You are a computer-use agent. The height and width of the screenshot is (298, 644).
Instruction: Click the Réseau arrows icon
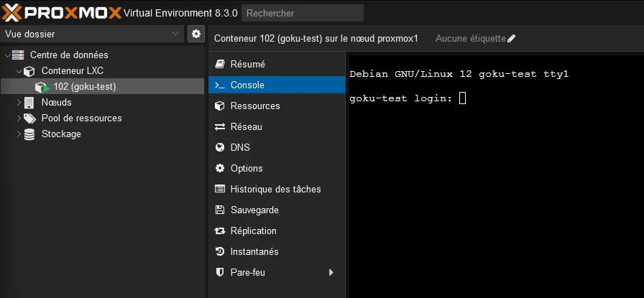point(220,126)
